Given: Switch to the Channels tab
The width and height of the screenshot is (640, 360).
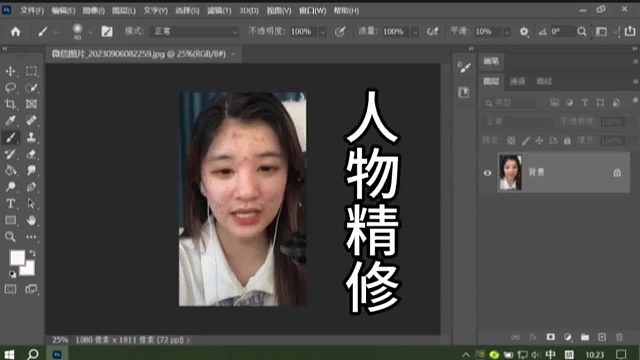Looking at the screenshot, I should 517,81.
